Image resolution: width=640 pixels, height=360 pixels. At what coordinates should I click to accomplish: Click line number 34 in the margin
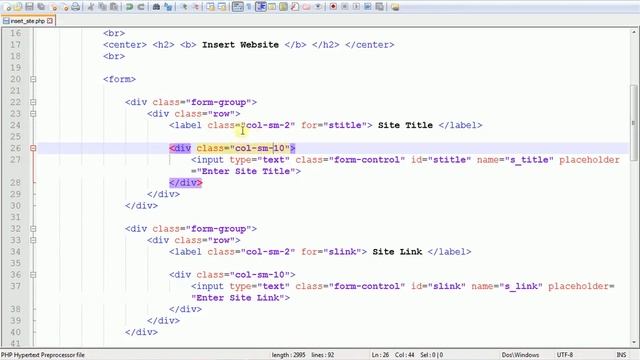pos(16,251)
